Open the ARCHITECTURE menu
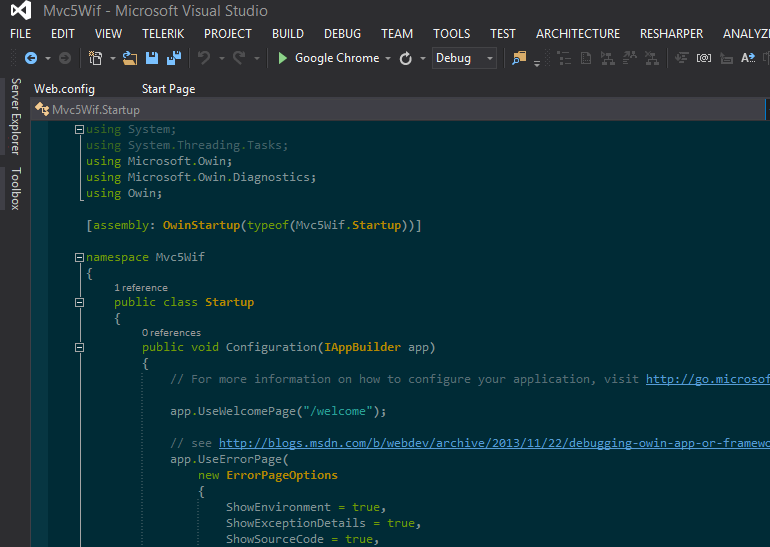Image resolution: width=770 pixels, height=547 pixels. 578,34
